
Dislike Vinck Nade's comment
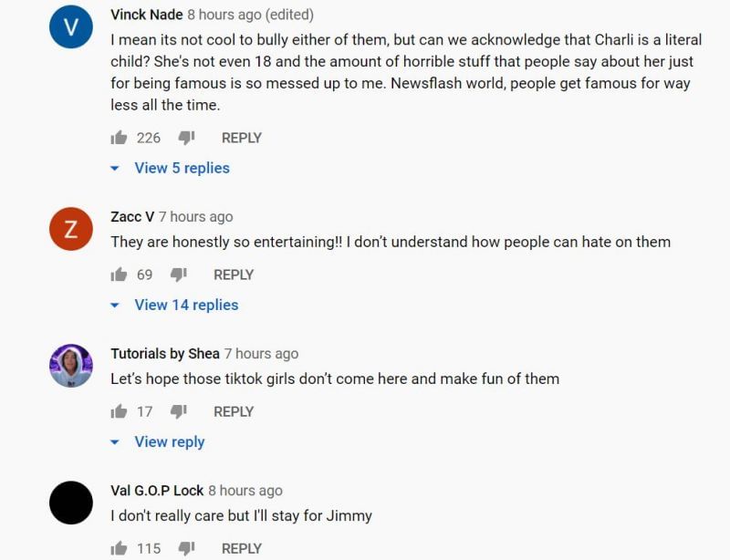pyautogui.click(x=186, y=138)
